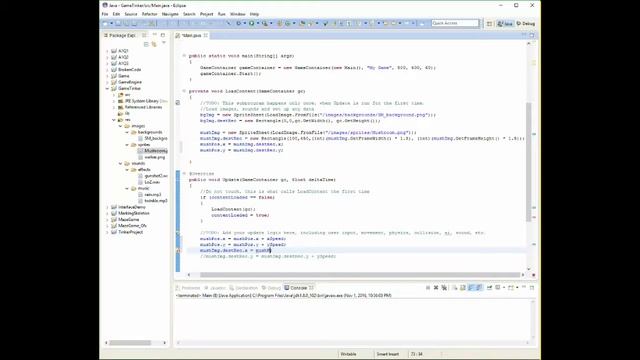Click the Quick Access search field
Image resolution: width=640 pixels, height=360 pixels.
click(455, 23)
